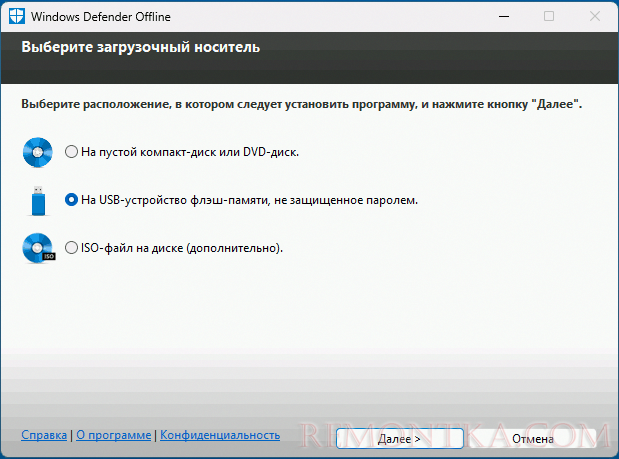Click the blue USB flash drive icon
619x459 pixels.
point(38,201)
